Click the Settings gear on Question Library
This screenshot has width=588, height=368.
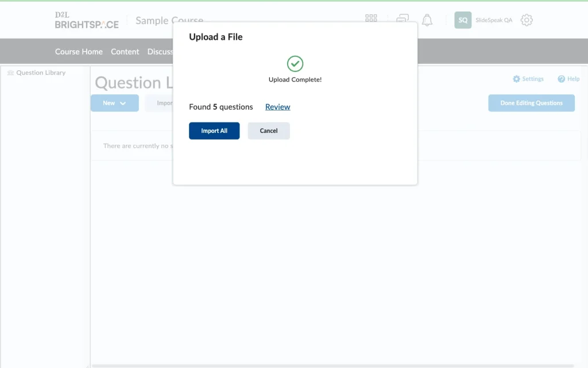point(516,79)
